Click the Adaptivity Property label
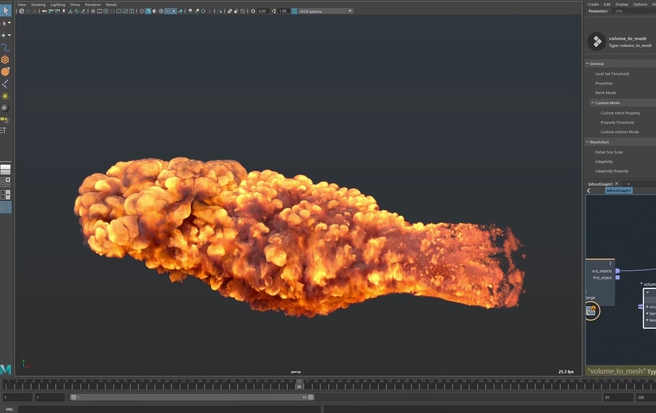The width and height of the screenshot is (656, 413). [x=611, y=171]
